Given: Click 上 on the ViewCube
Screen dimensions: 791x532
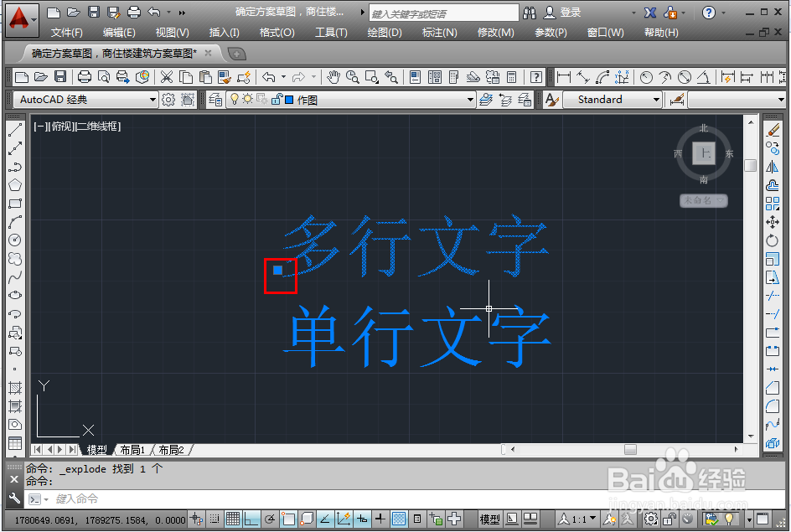Looking at the screenshot, I should [703, 154].
